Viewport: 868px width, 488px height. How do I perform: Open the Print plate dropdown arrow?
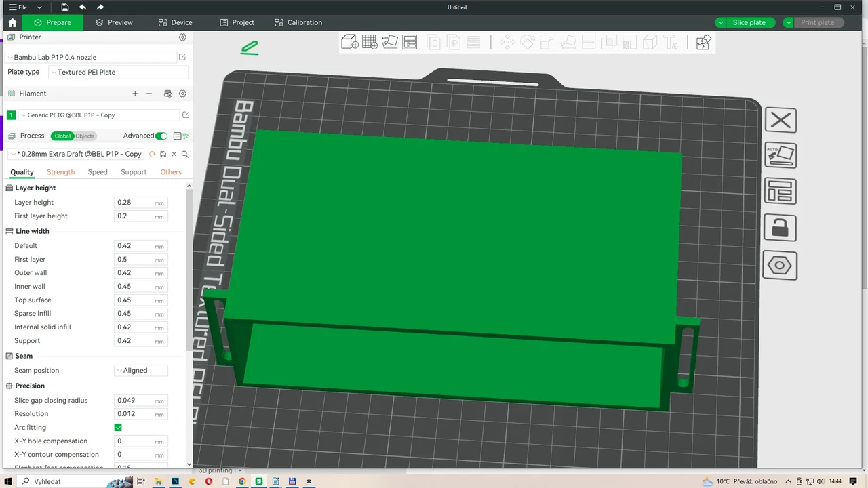click(x=788, y=22)
